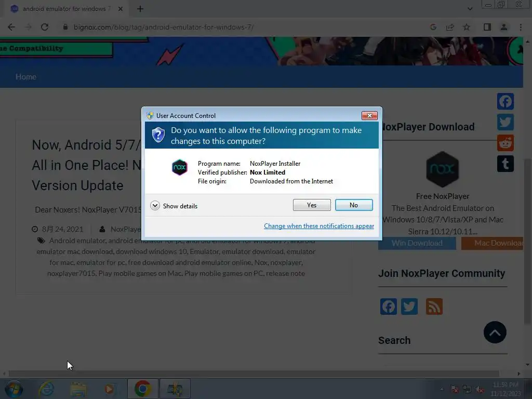The image size is (532, 399).
Task: Share to Tumblr from the side share bar
Action: 506,164
